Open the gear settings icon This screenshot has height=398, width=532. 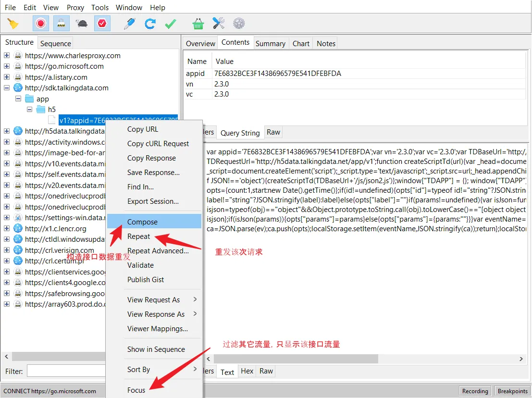click(239, 24)
